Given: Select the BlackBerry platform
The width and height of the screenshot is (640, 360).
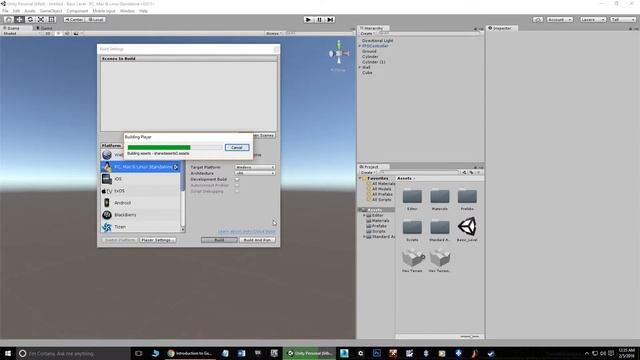Looking at the screenshot, I should pyautogui.click(x=140, y=215).
